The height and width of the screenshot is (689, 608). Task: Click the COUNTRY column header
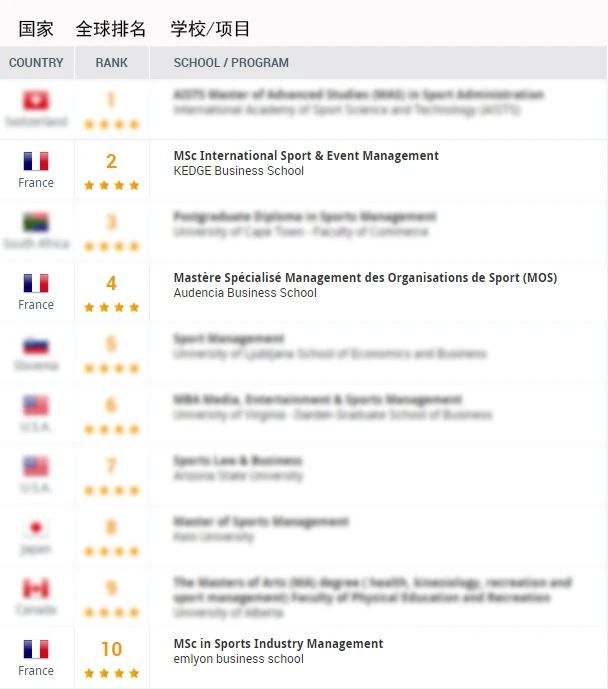click(x=36, y=63)
